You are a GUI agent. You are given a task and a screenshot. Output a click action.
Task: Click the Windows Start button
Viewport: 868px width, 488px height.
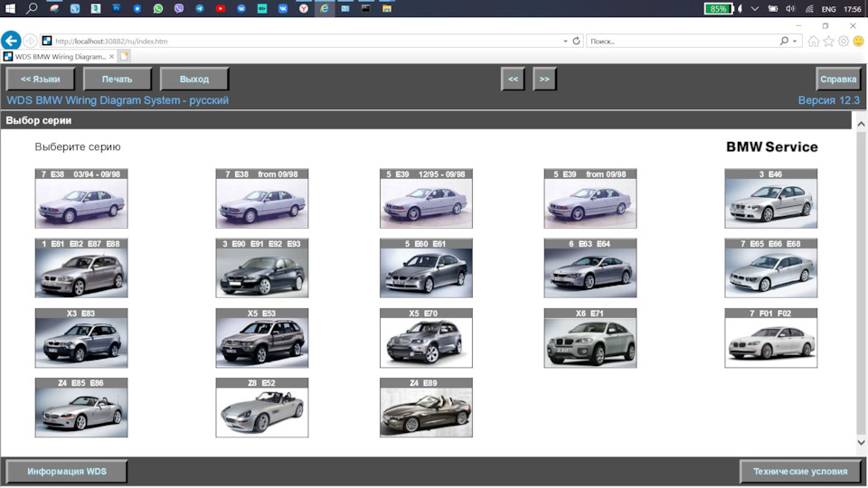(11, 8)
